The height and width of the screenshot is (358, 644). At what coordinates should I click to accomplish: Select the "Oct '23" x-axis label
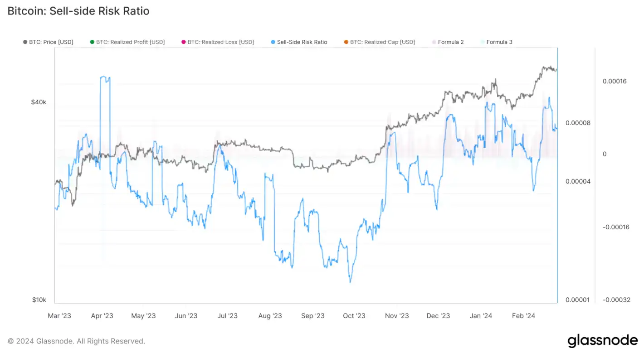point(354,316)
